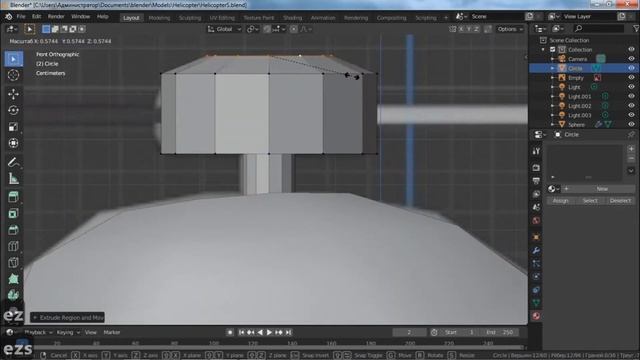Switch to the UV Editing workspace tab

[x=222, y=18]
